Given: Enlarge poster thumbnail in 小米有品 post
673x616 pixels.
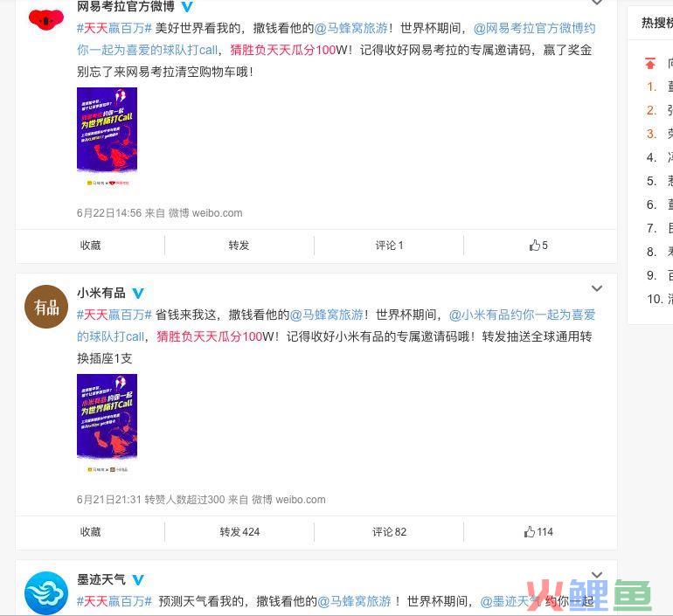Looking at the screenshot, I should [x=107, y=424].
